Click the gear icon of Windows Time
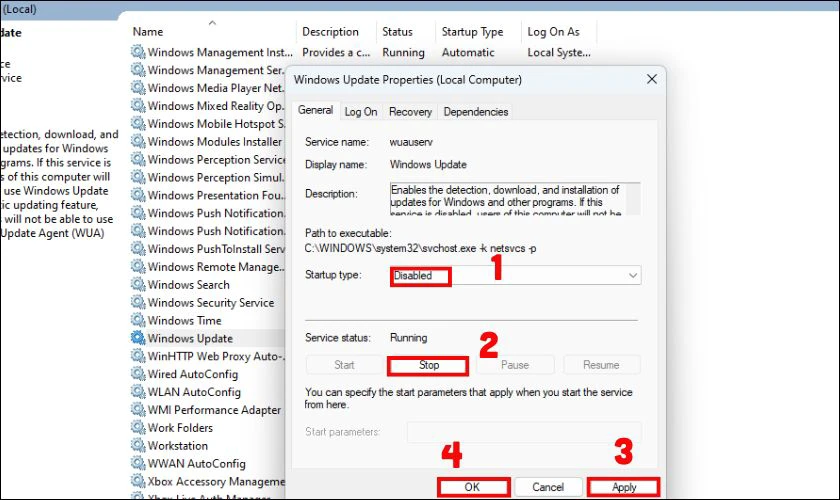Screen dimensions: 840x500 [138, 320]
